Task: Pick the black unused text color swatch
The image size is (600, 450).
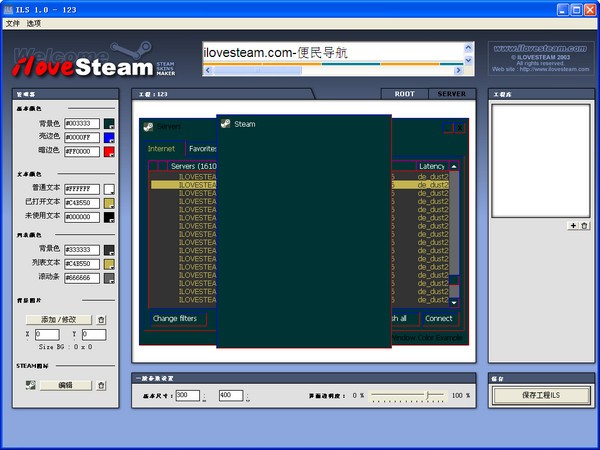Action: (x=109, y=217)
